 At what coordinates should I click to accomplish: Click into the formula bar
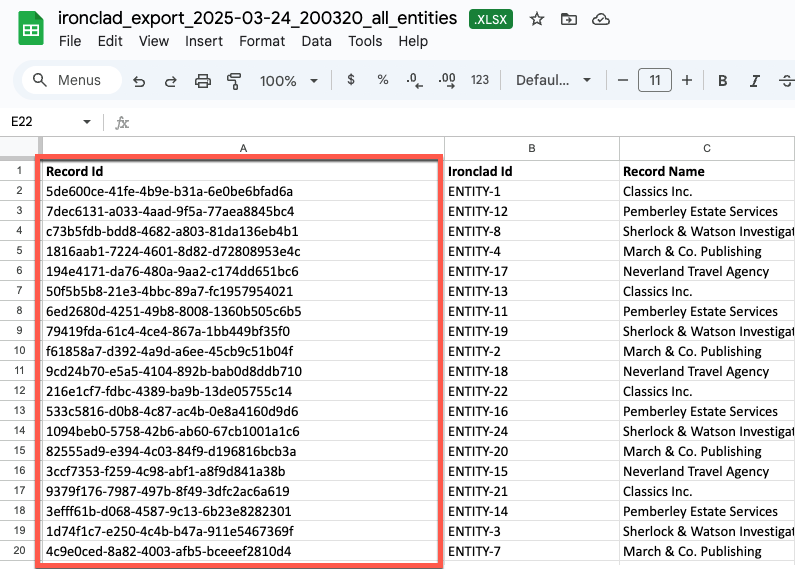461,122
